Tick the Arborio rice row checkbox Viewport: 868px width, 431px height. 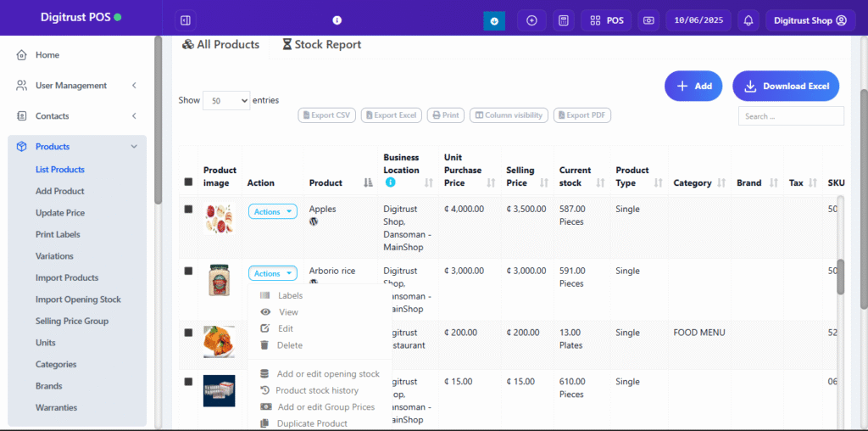(188, 271)
